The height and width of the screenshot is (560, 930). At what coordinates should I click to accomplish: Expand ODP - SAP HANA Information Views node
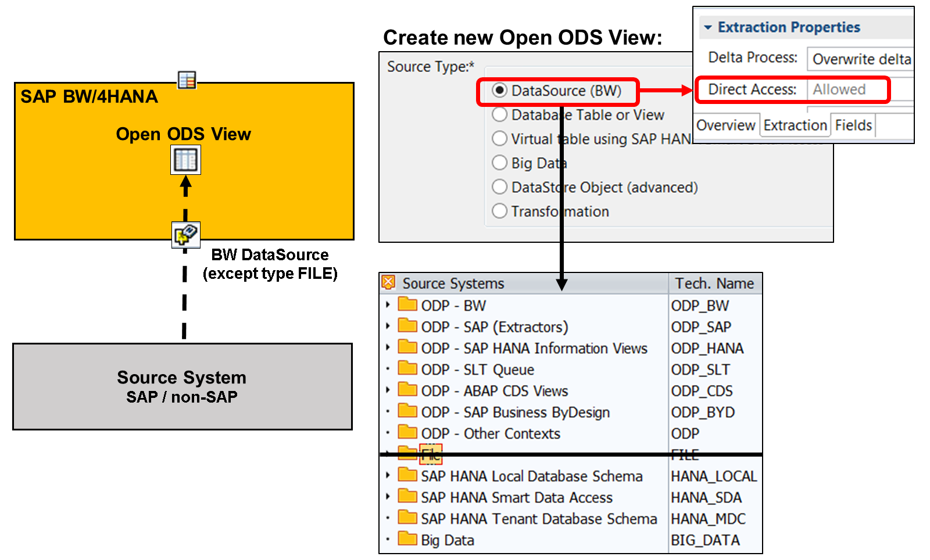tap(388, 347)
